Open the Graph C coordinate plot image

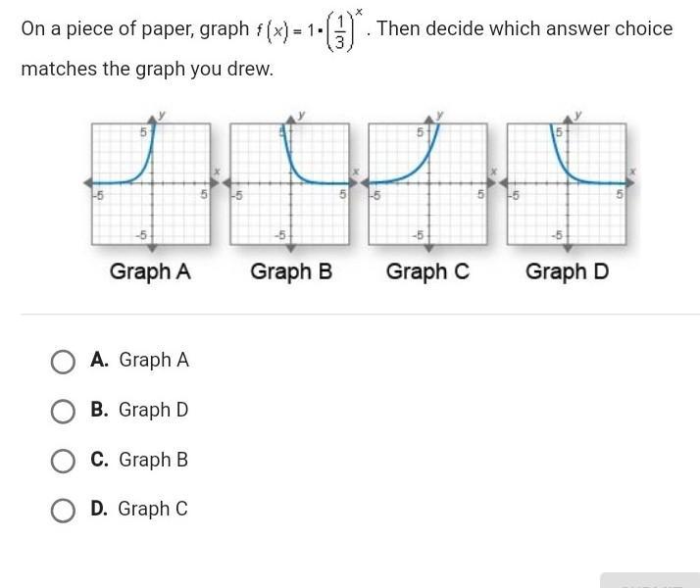pos(427,182)
